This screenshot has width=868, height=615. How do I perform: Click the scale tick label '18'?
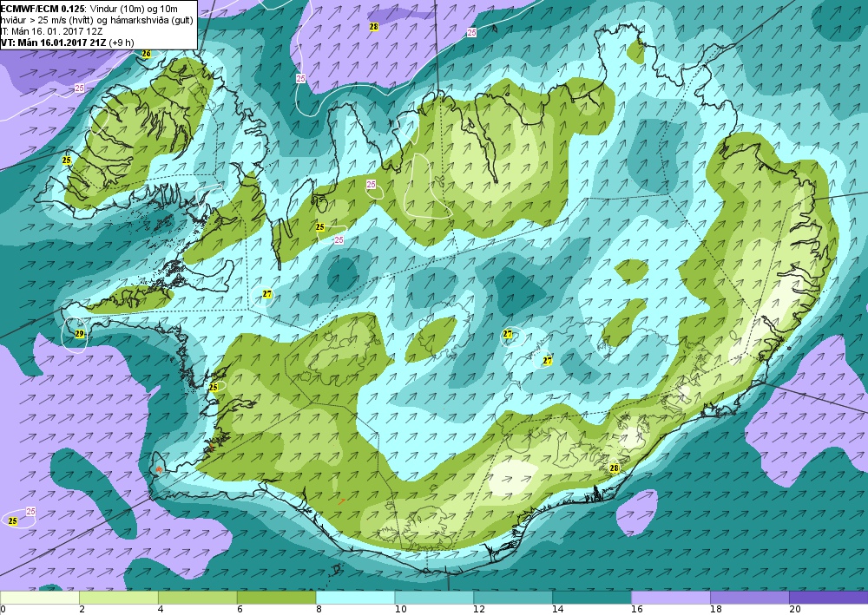point(716,610)
